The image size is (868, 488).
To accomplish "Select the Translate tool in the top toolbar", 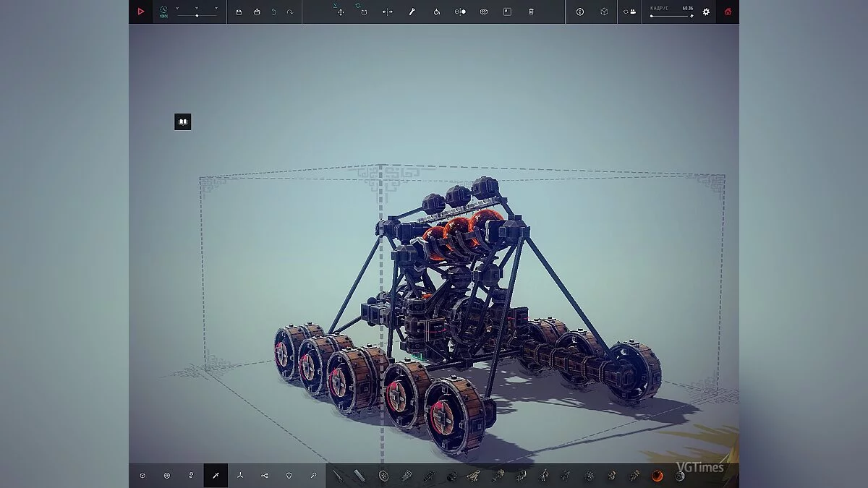I will click(340, 12).
